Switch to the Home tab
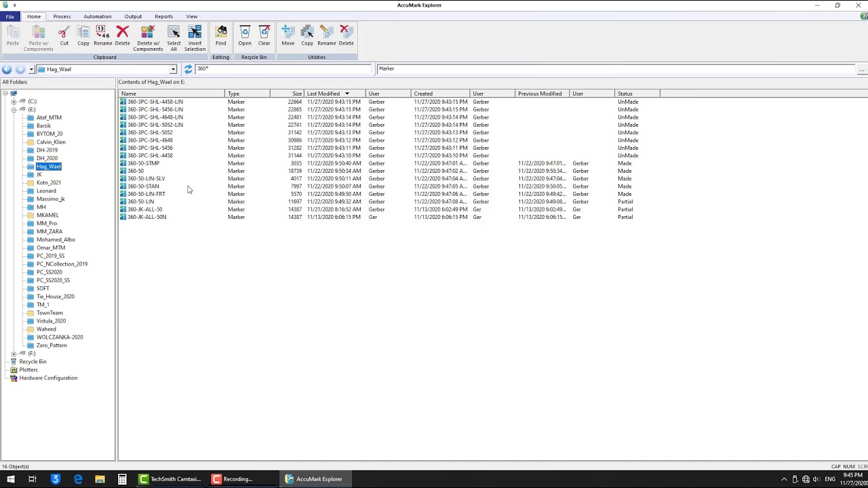The image size is (868, 488). pos(34,16)
